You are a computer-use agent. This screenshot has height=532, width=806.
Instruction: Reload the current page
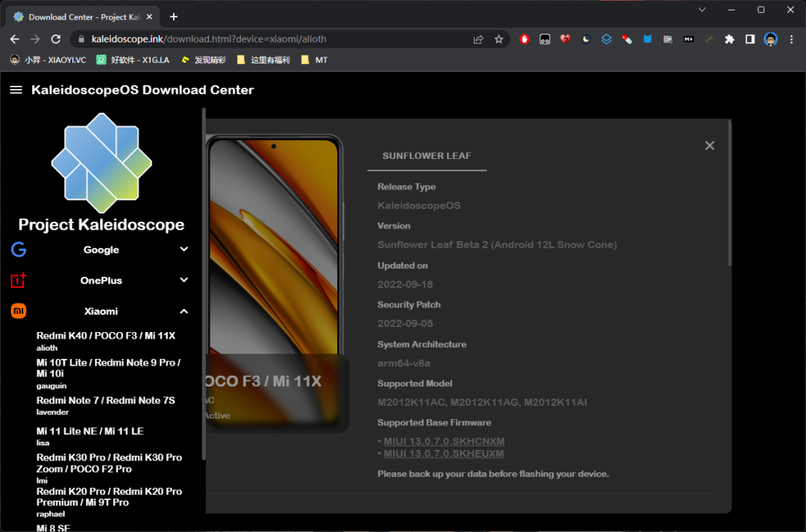(55, 40)
